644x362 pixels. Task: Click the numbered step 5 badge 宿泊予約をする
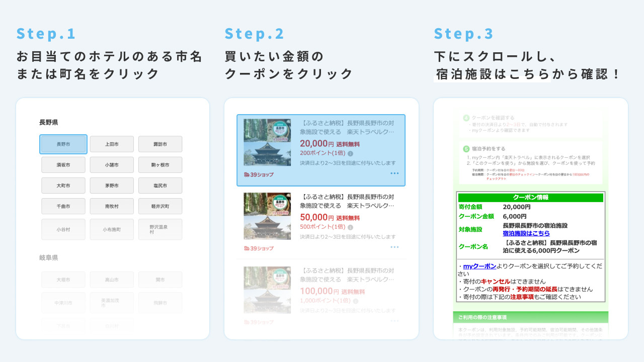tap(466, 149)
